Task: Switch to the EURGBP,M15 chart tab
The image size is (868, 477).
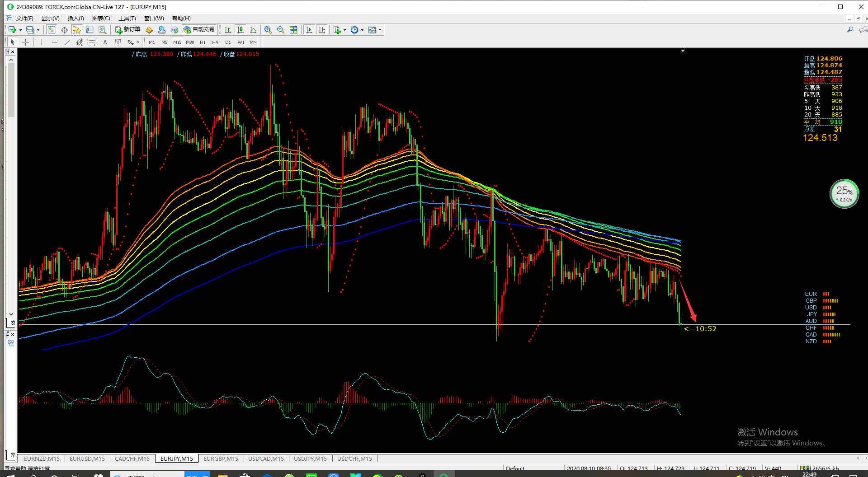Action: (221, 458)
